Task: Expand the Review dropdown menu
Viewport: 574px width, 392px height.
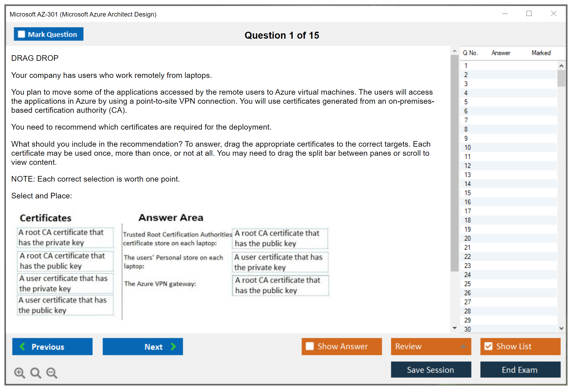Action: coord(463,346)
